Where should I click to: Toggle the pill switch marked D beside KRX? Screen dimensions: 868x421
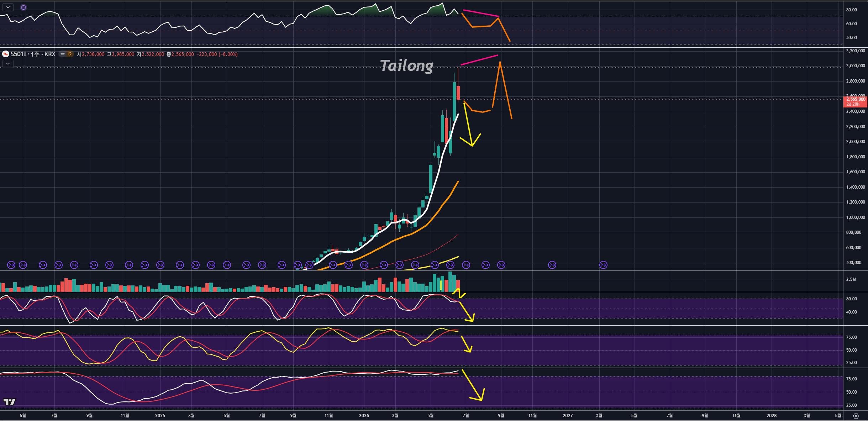tap(66, 54)
